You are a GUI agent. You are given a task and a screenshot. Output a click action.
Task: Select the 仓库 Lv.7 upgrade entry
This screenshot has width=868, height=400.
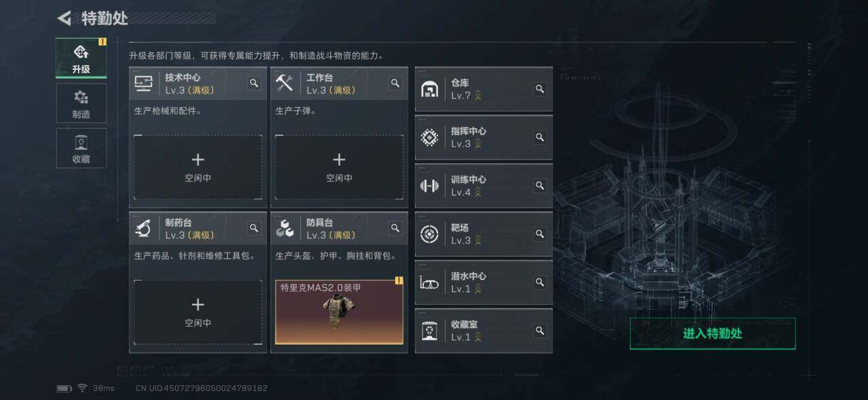pos(484,89)
